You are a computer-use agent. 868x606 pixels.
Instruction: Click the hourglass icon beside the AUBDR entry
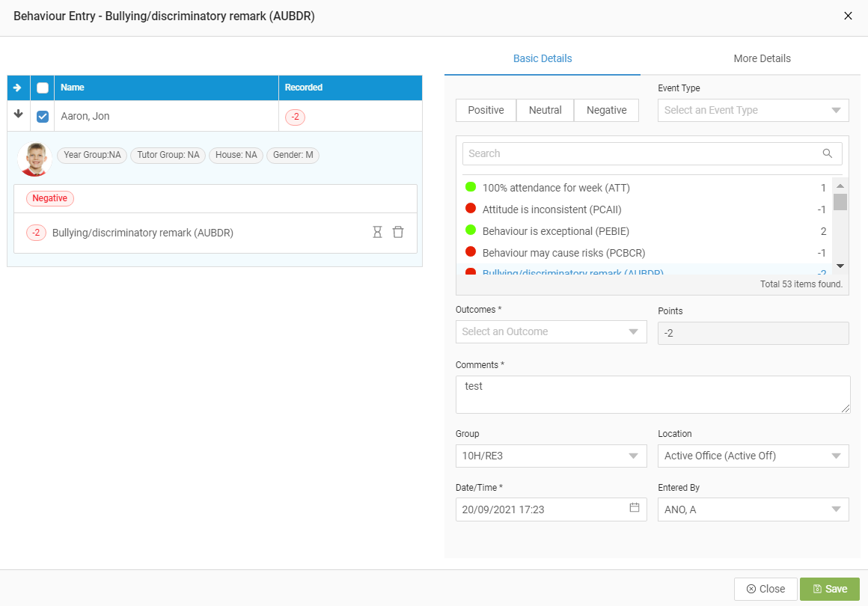pyautogui.click(x=377, y=232)
